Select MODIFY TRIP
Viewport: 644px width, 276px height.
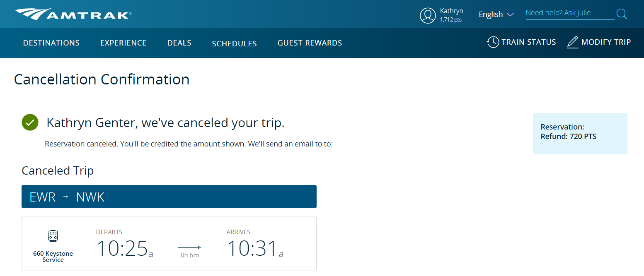click(x=607, y=42)
